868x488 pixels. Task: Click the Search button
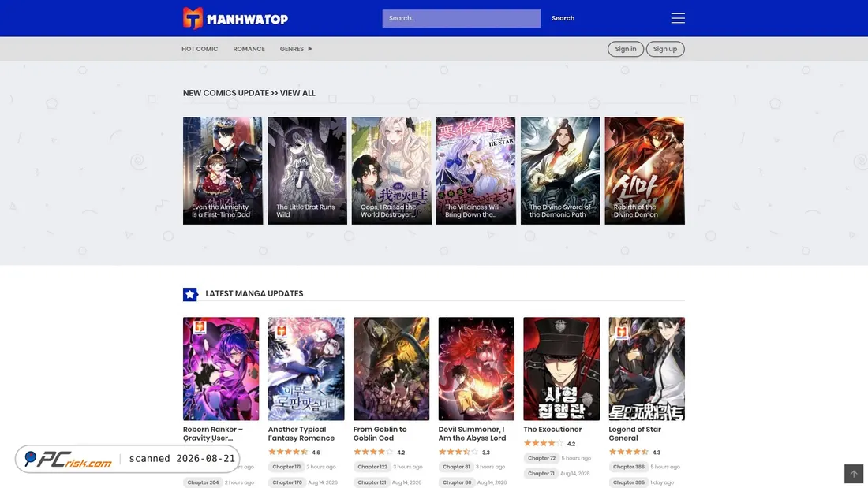[x=563, y=18]
